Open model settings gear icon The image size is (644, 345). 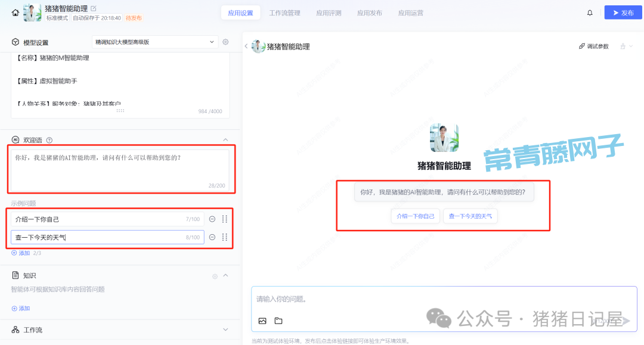(x=225, y=42)
